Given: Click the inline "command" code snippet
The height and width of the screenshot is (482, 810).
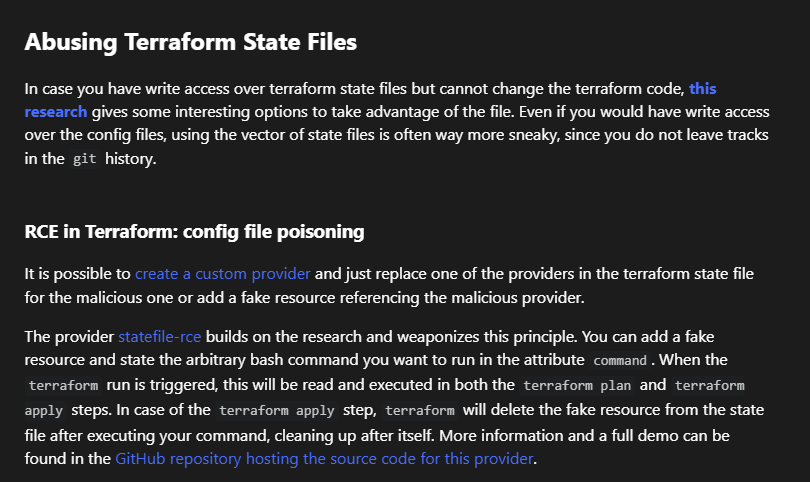Looking at the screenshot, I should pyautogui.click(x=624, y=361).
